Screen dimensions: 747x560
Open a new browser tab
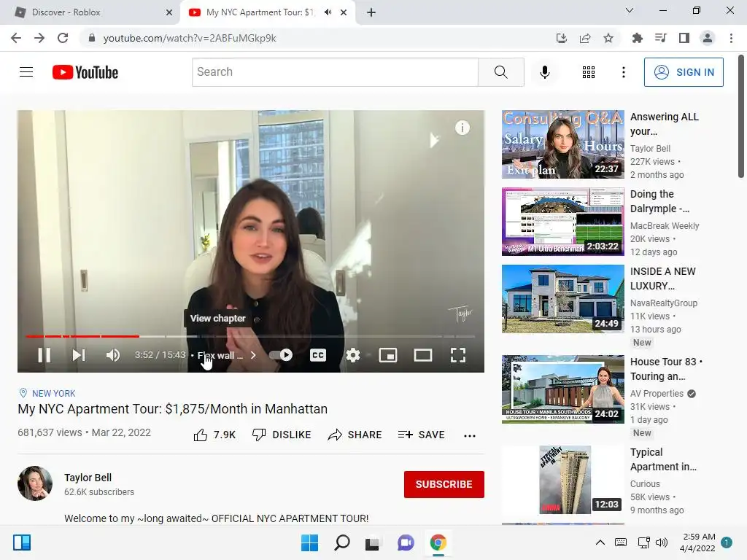pos(371,12)
